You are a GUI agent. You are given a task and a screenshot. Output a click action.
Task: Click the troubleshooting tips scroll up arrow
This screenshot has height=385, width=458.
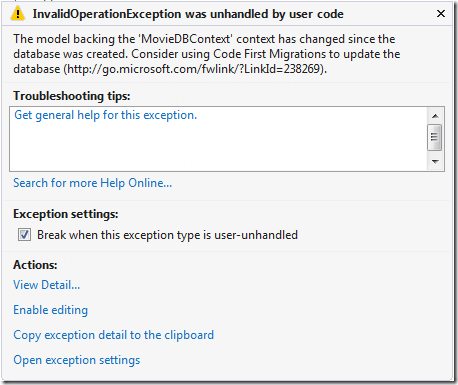coord(435,116)
